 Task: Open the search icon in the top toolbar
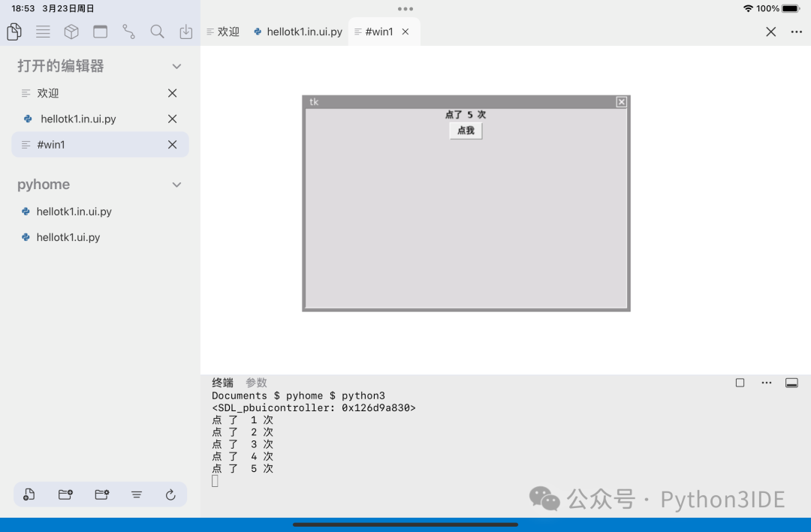pos(157,32)
